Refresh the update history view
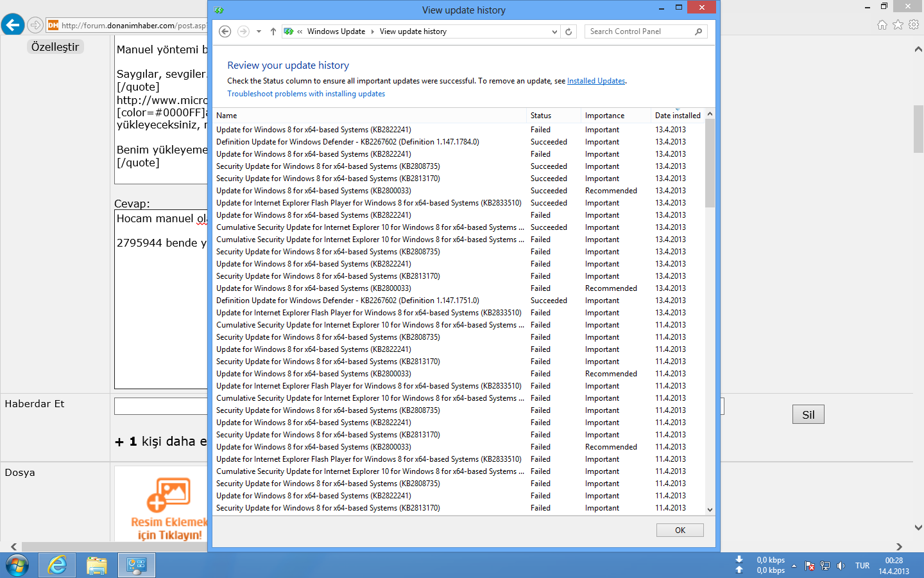 [569, 31]
